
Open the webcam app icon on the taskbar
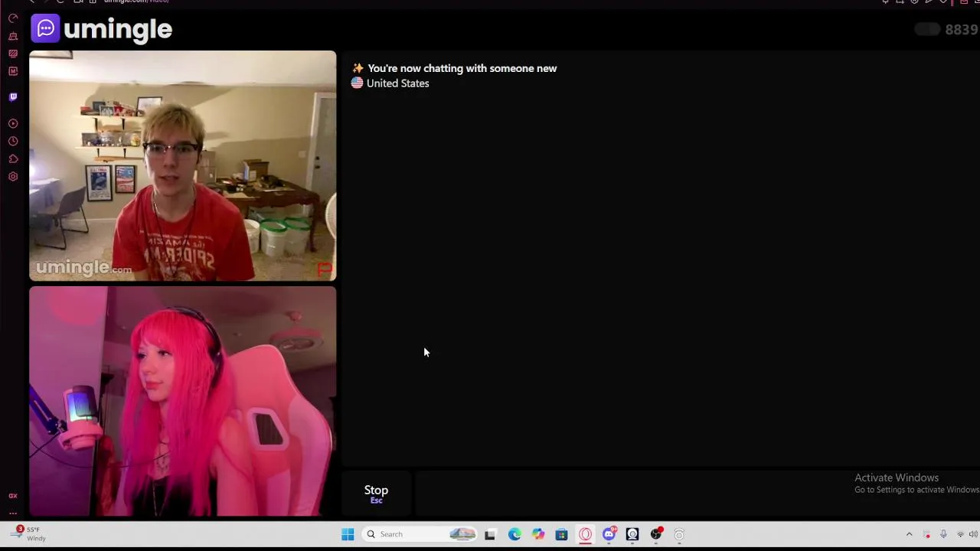[632, 534]
